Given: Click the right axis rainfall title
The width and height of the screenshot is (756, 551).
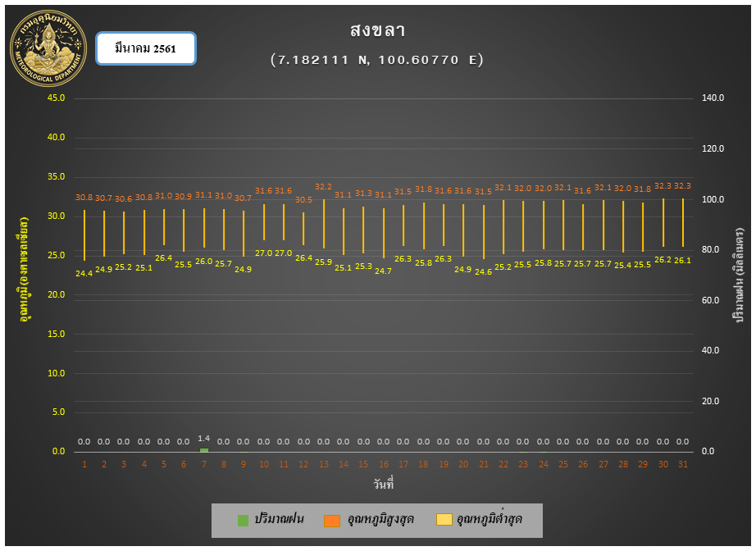Looking at the screenshot, I should pos(738,275).
